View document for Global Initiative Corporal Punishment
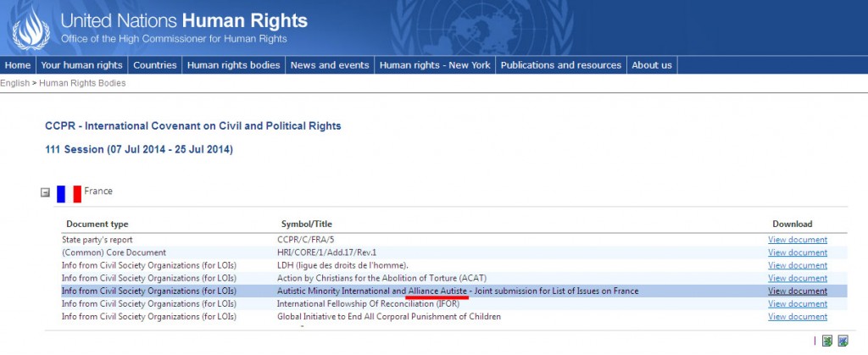The image size is (868, 355). coord(797,316)
